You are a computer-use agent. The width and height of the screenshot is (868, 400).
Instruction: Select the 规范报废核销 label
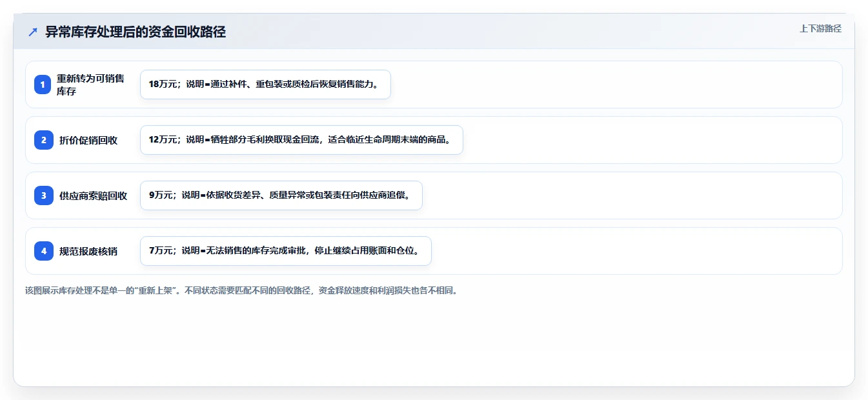coord(88,251)
